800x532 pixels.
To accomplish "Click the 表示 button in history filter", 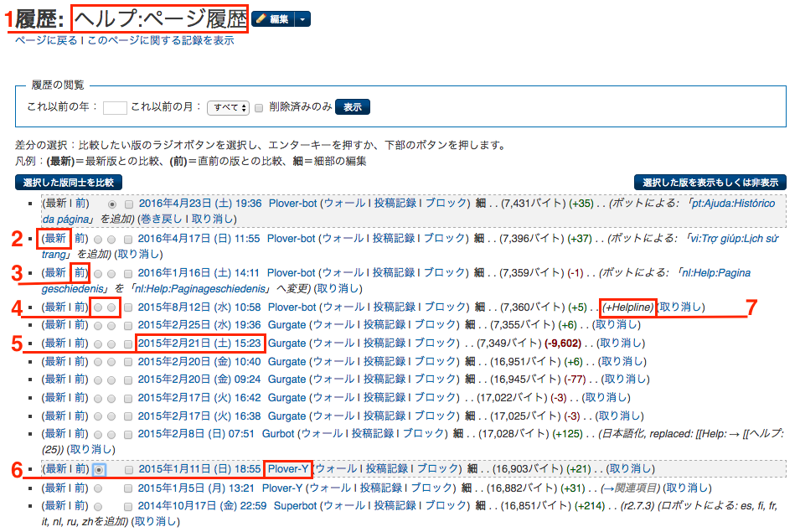I will click(x=353, y=107).
